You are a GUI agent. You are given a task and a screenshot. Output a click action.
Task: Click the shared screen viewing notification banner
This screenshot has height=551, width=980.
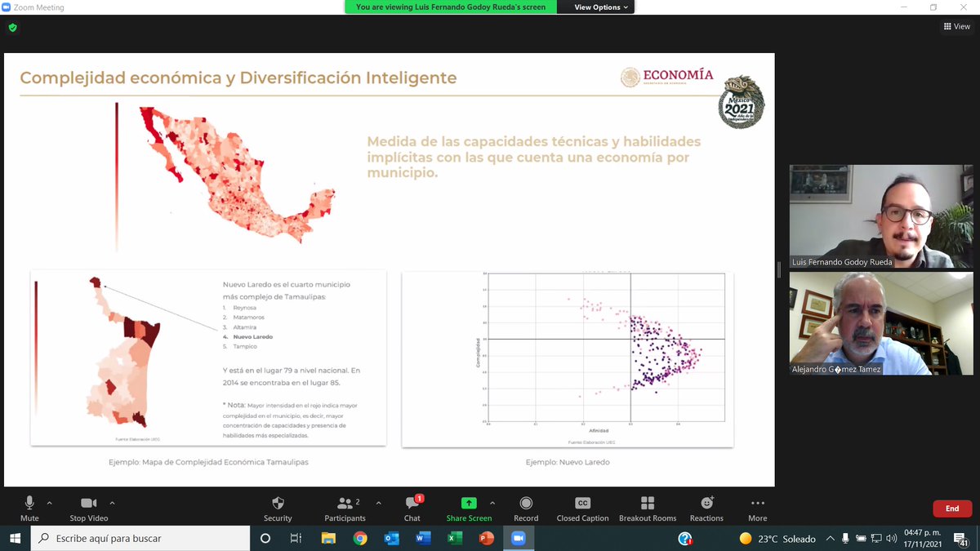(451, 7)
